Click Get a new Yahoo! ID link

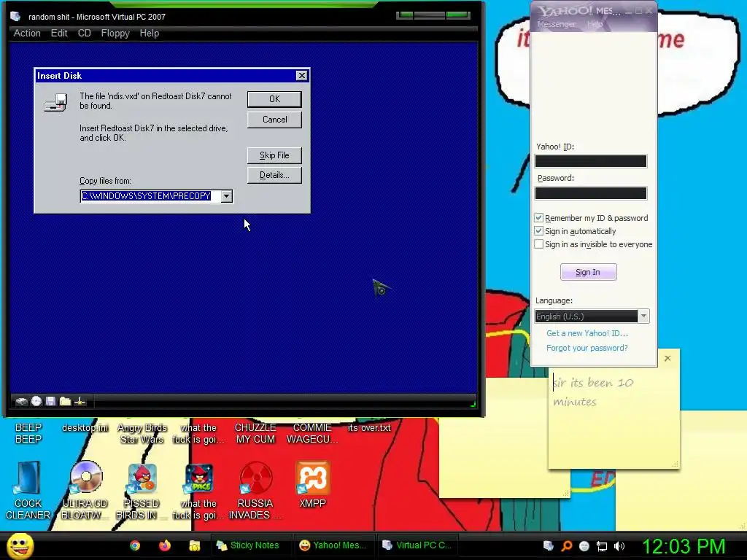coord(587,333)
